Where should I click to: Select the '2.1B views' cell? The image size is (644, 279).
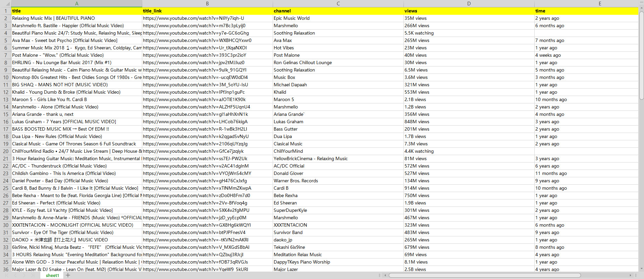[469, 99]
